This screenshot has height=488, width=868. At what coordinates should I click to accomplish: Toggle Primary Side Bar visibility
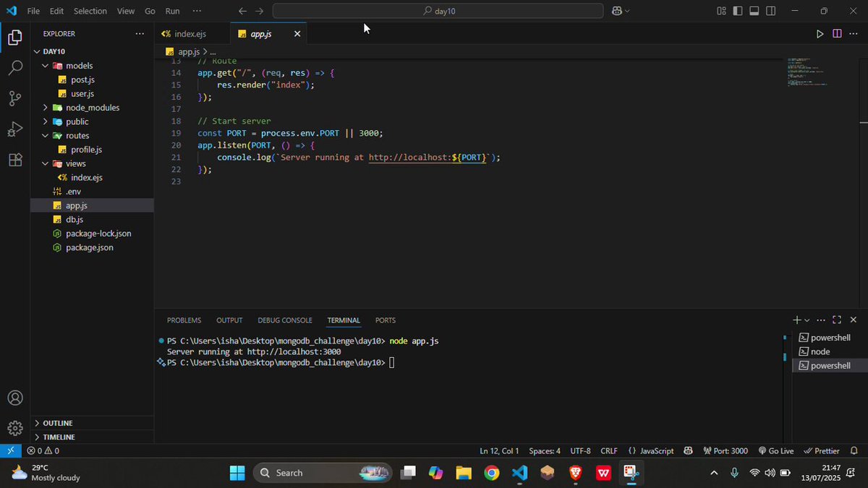tap(738, 11)
